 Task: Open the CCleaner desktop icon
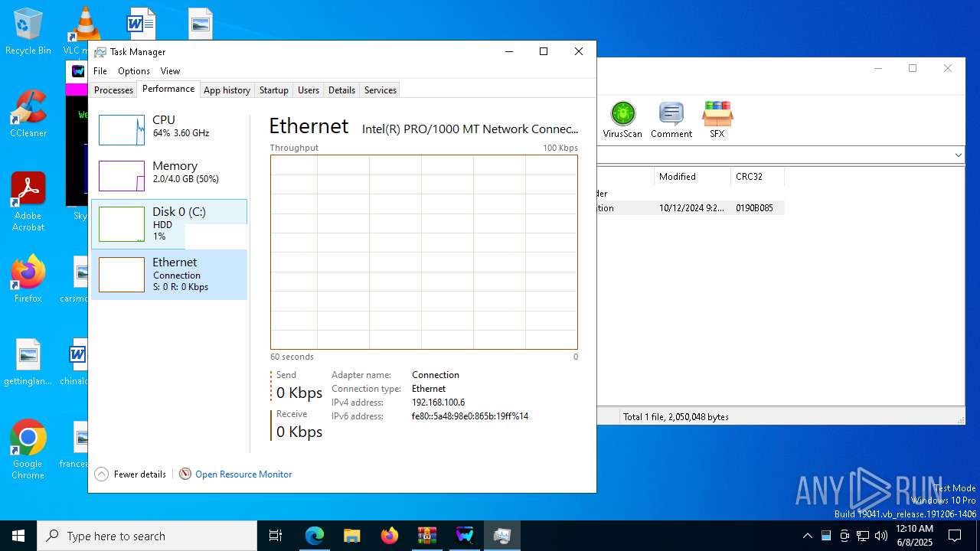(x=28, y=114)
